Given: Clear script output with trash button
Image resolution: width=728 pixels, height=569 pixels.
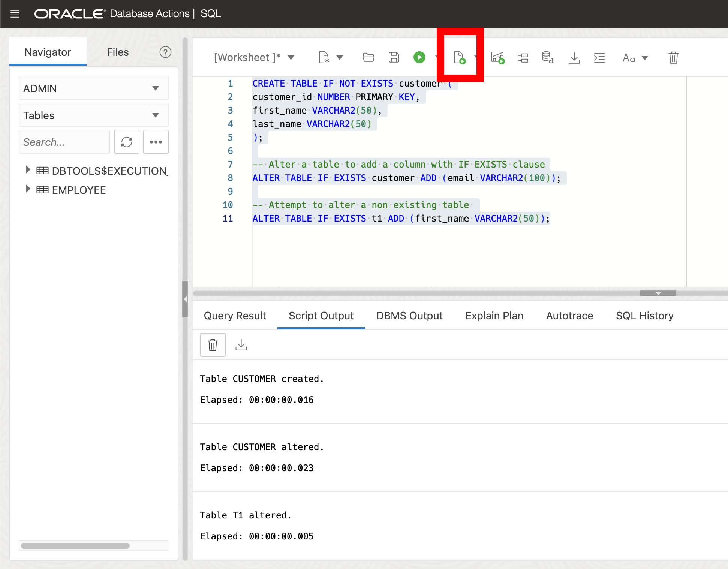Looking at the screenshot, I should (213, 344).
